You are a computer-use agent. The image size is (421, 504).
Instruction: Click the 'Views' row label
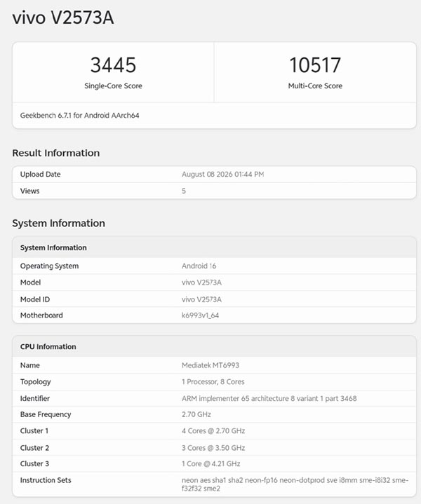[29, 191]
